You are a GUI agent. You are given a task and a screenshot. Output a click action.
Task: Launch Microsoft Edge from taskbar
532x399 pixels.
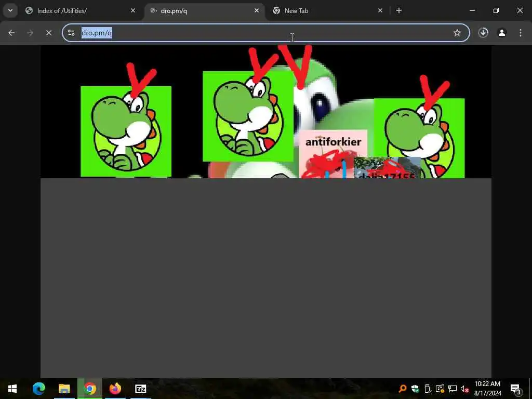pos(38,389)
